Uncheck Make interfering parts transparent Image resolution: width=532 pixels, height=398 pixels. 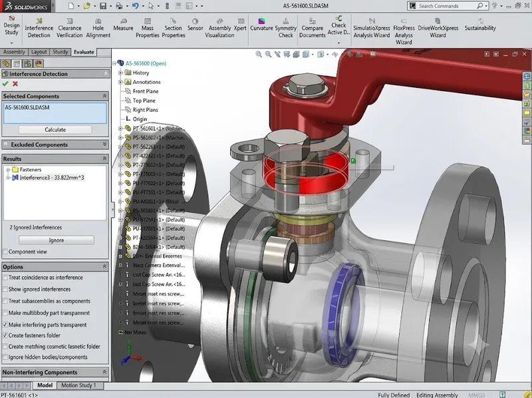(x=5, y=325)
